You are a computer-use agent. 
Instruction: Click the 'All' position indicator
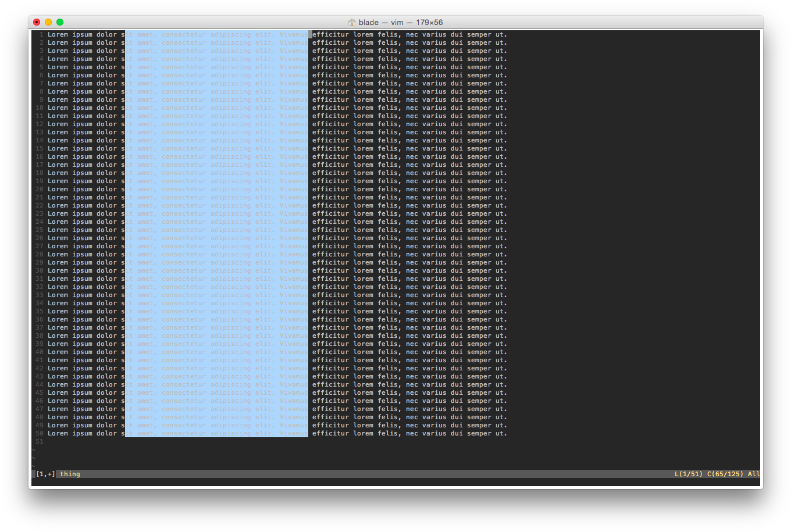[x=754, y=474]
